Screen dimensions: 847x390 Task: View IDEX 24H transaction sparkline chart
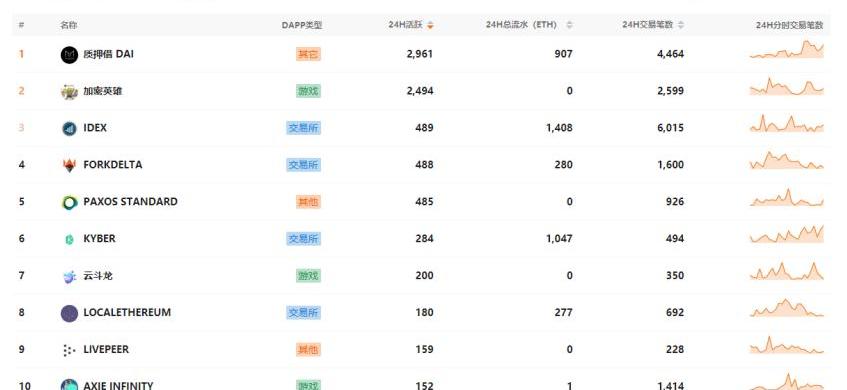click(x=786, y=124)
